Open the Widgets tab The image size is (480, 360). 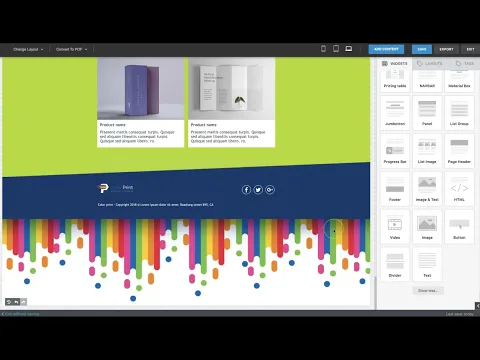(395, 63)
